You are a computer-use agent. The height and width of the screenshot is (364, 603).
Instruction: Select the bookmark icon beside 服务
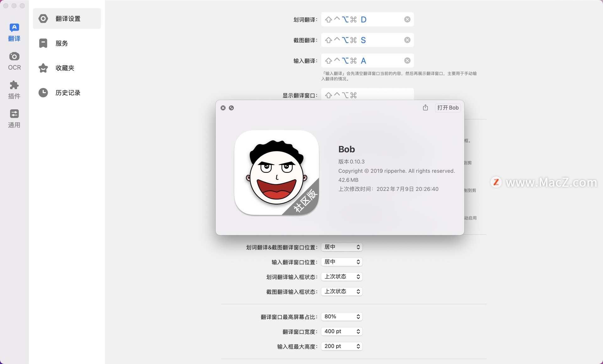coord(43,43)
